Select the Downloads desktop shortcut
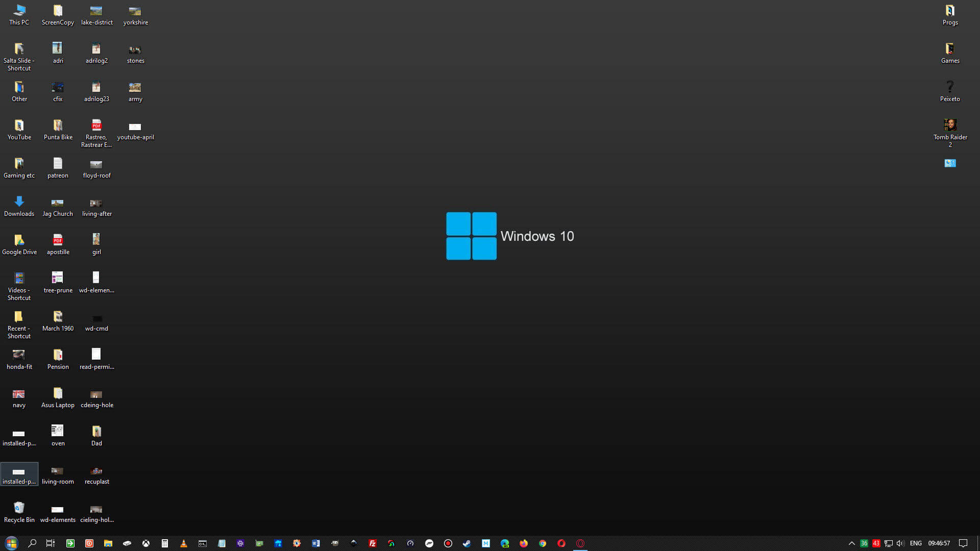 19,206
